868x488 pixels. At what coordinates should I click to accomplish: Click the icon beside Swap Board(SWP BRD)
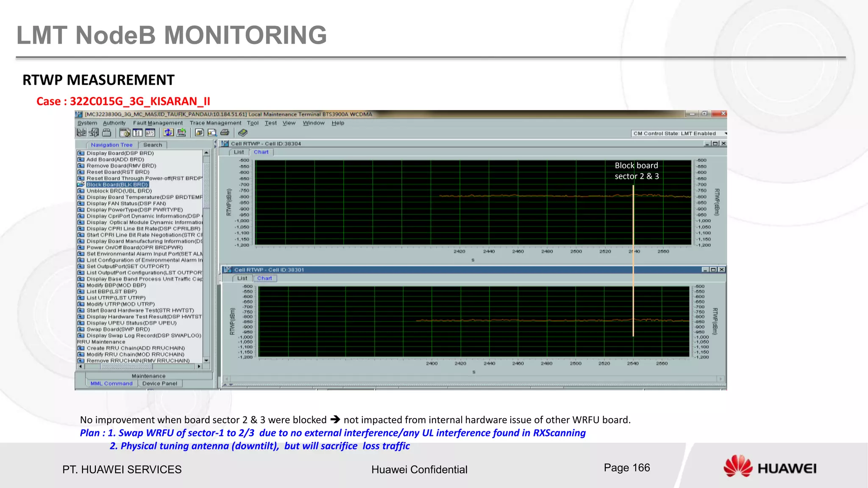81,329
